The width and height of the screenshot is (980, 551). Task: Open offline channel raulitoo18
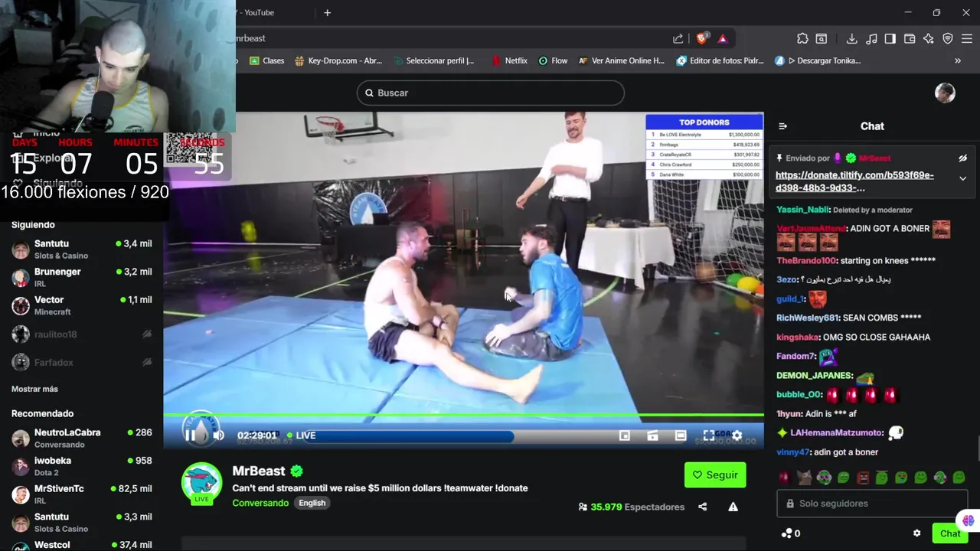(x=82, y=334)
